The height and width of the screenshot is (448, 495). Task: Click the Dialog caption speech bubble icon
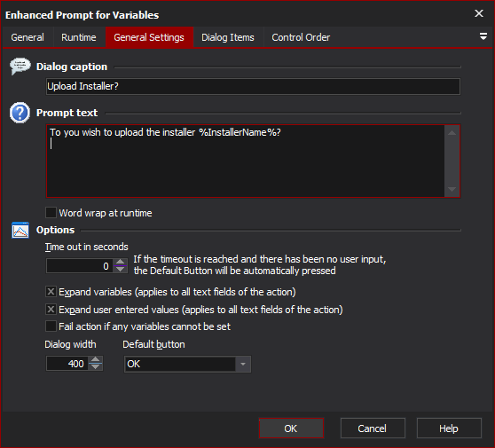pos(20,67)
